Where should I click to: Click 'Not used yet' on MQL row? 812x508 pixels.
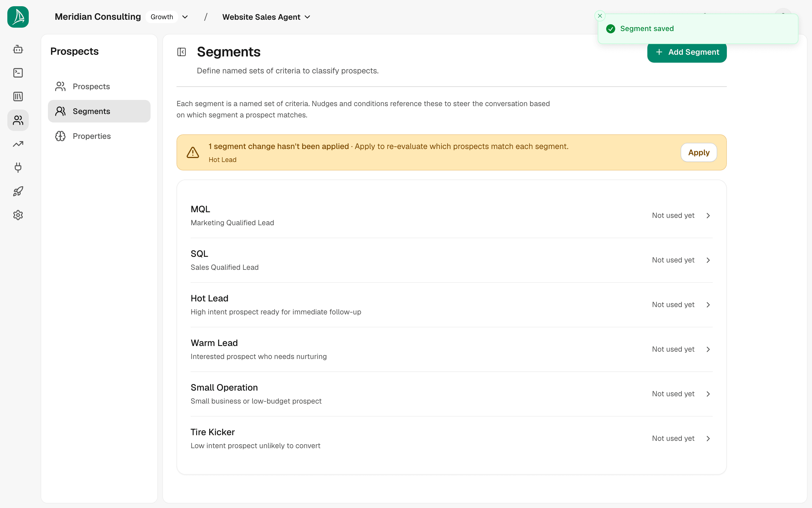pos(673,216)
